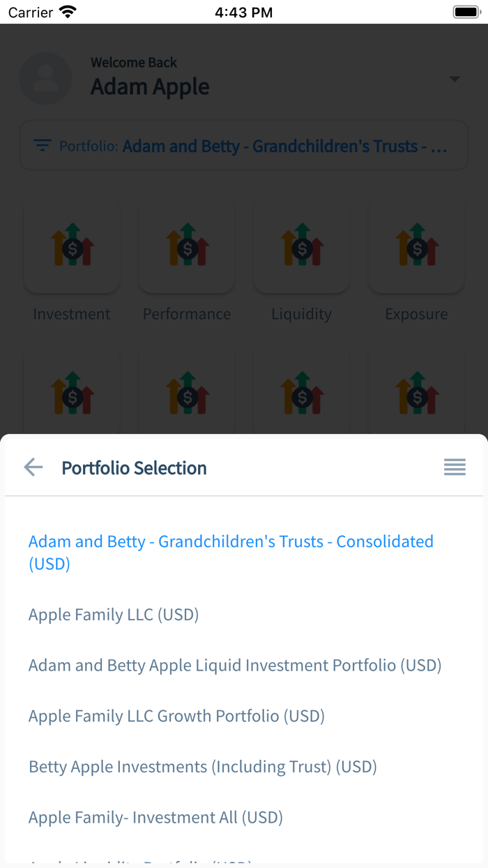Tap the Adam Apple name header

tap(150, 87)
